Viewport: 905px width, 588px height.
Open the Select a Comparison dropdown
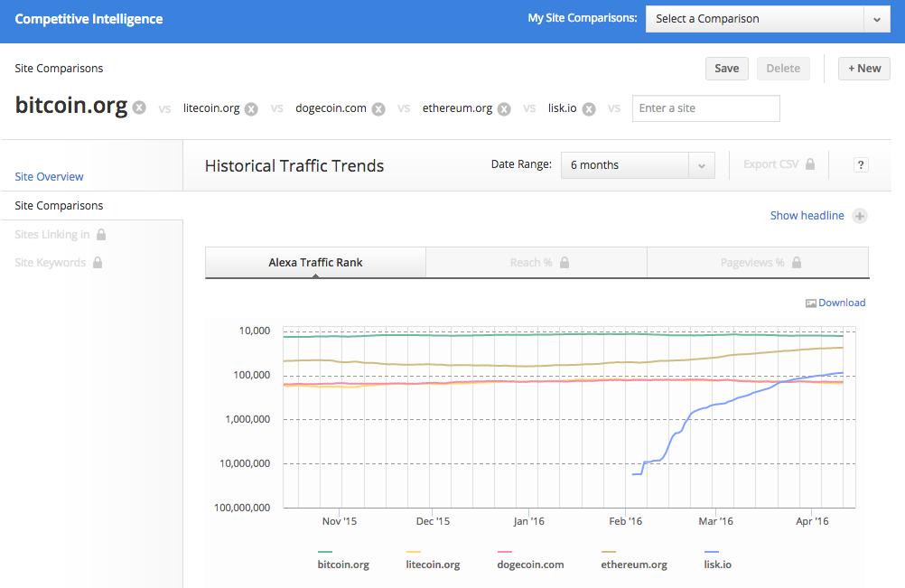tap(768, 19)
